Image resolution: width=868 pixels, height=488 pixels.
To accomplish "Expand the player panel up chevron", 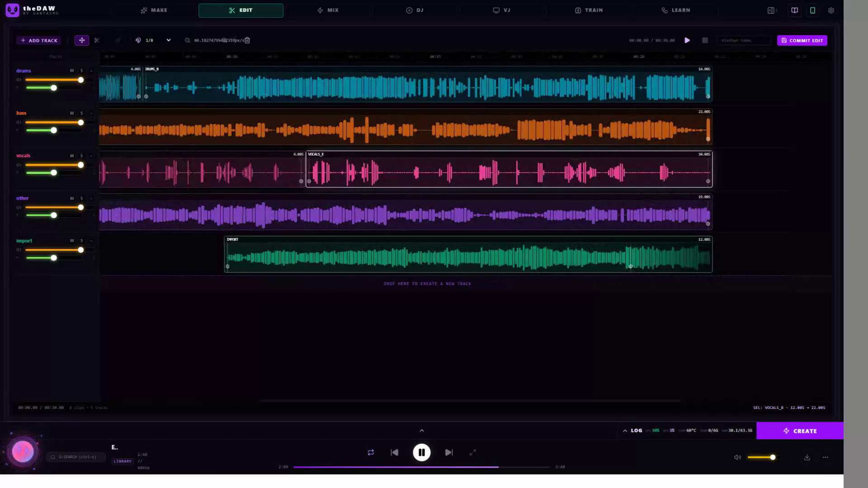I will coord(422,431).
